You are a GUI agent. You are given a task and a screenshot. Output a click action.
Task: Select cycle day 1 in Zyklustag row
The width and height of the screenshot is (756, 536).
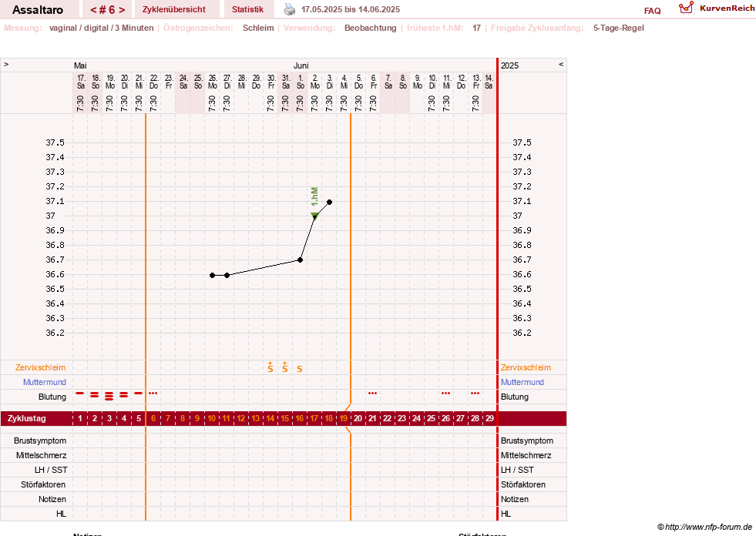click(x=80, y=418)
